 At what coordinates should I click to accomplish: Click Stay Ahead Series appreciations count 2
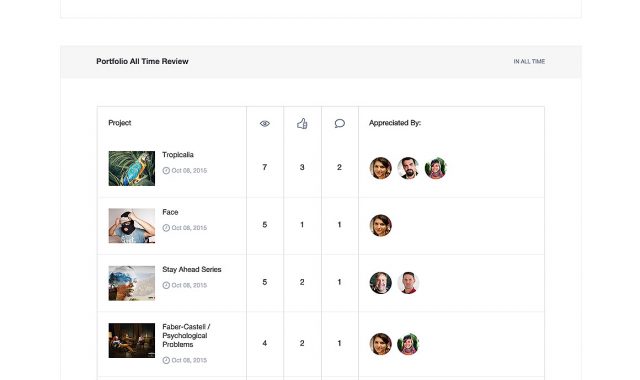pos(302,282)
